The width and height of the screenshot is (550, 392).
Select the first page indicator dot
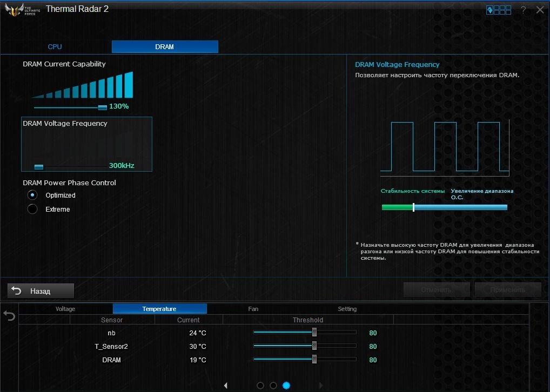coord(260,386)
